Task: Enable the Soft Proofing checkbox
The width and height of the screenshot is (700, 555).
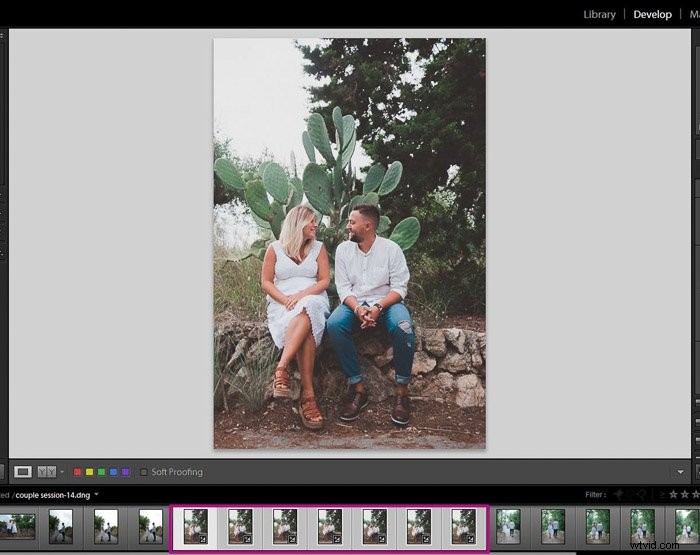Action: (144, 472)
